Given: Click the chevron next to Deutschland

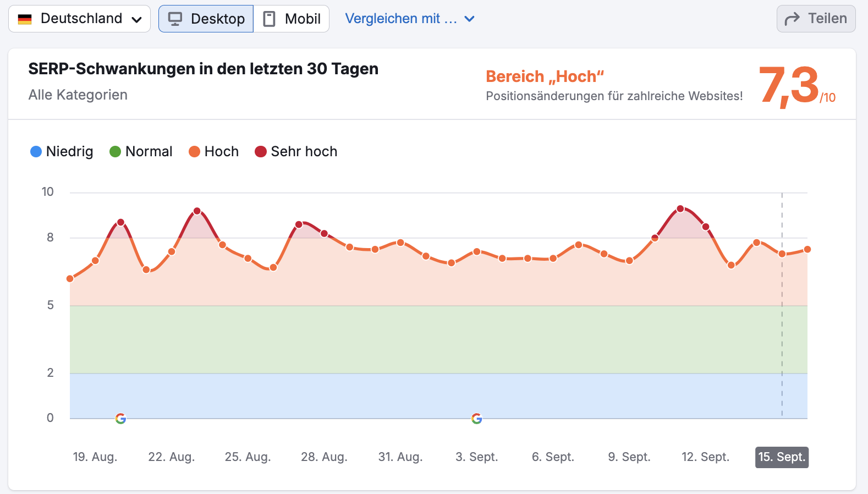Looking at the screenshot, I should coord(136,18).
